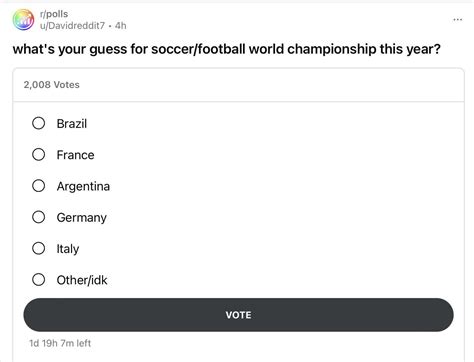474x362 pixels.
Task: Choose the Other/idk radio option
Action: tap(39, 280)
